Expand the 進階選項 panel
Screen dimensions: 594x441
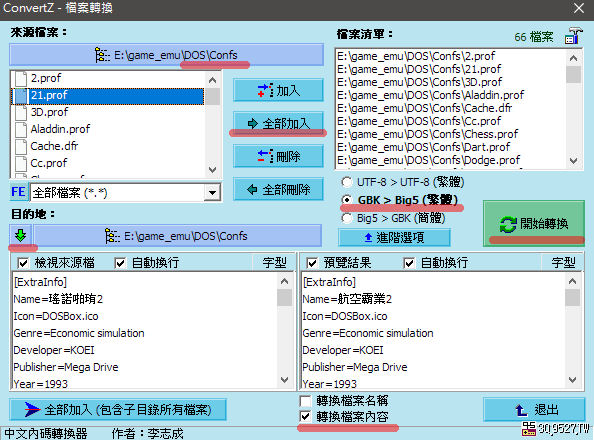(x=394, y=238)
